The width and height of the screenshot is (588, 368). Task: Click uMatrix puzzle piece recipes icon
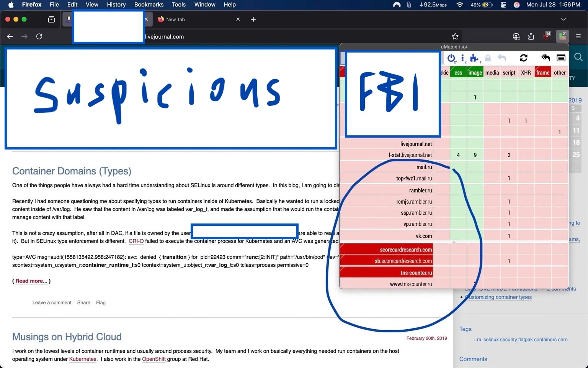coord(474,58)
